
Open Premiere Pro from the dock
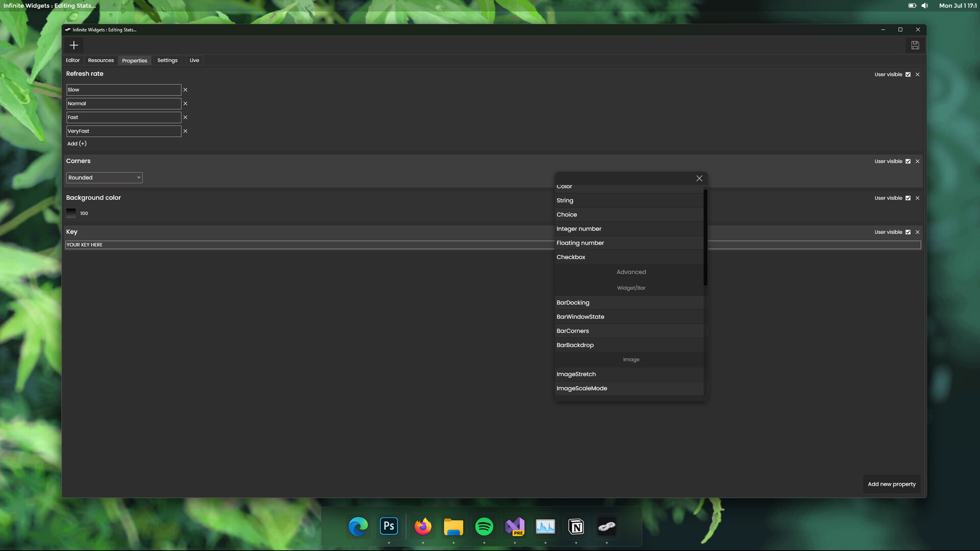coord(514,527)
